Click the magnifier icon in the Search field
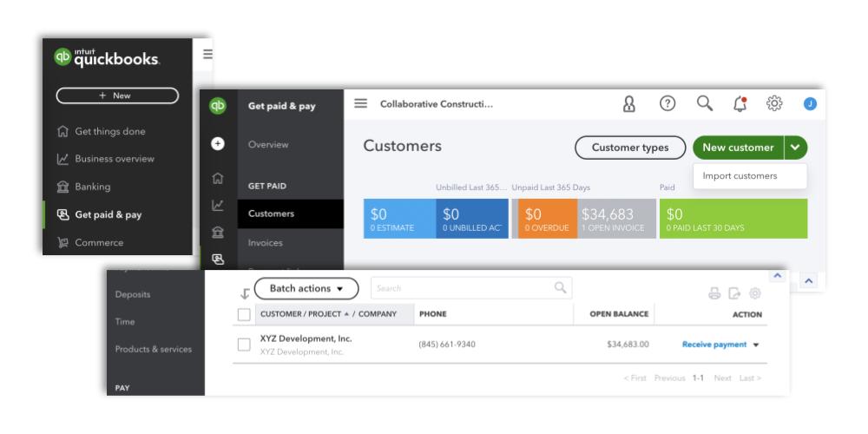This screenshot has width=868, height=434. point(560,288)
